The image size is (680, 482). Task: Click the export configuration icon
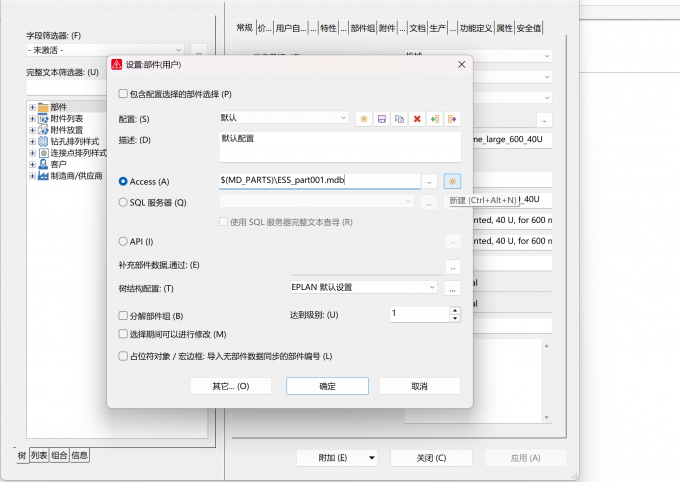point(452,119)
